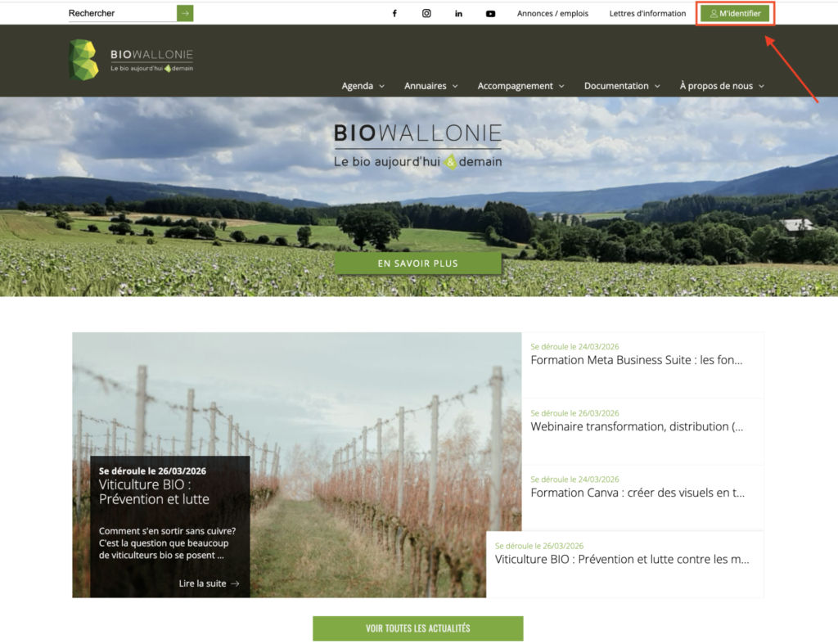Select Annonces / emplois in the top bar
This screenshot has width=838, height=644.
pyautogui.click(x=552, y=13)
